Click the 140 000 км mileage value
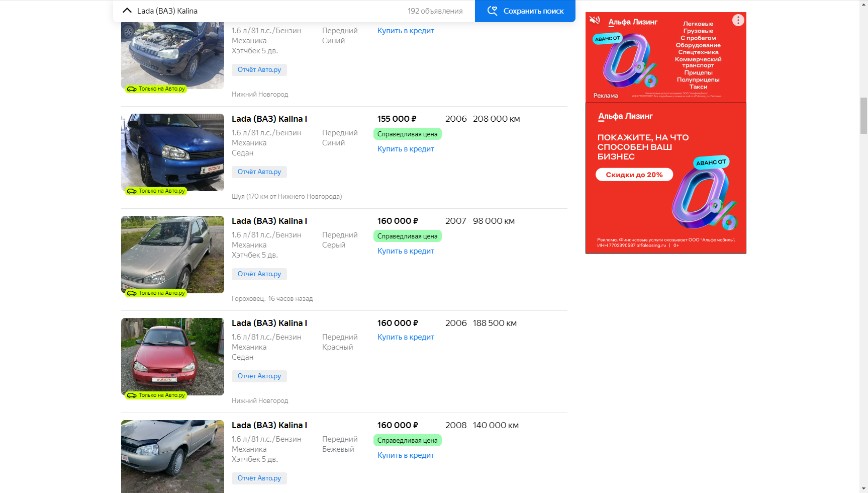868x493 pixels. point(496,425)
